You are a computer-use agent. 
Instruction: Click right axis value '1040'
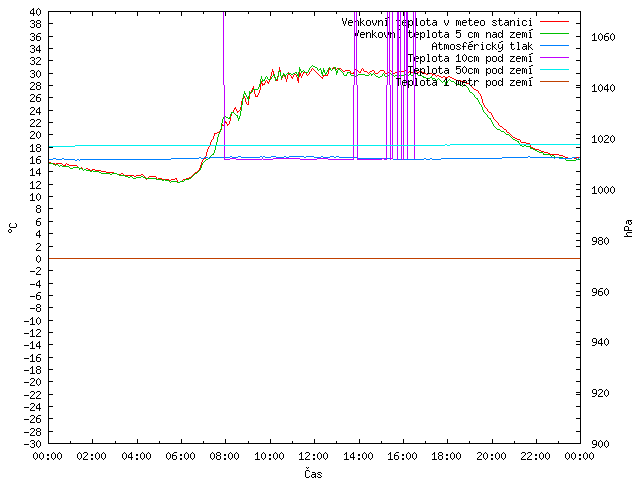[x=603, y=88]
